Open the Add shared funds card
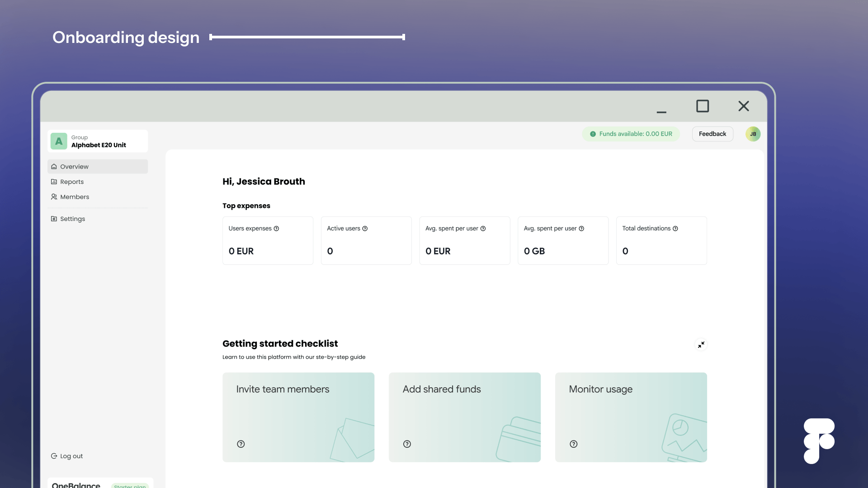This screenshot has width=868, height=488. 465,417
